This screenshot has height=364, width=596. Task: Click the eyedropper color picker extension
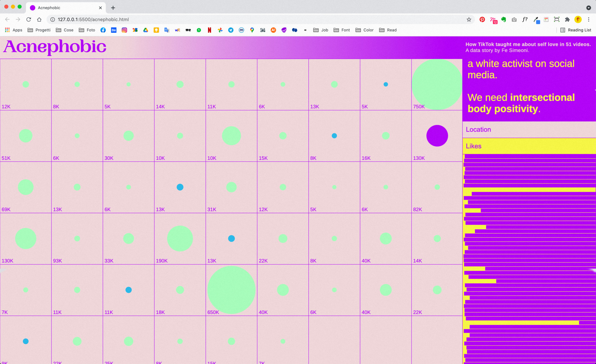tap(536, 20)
